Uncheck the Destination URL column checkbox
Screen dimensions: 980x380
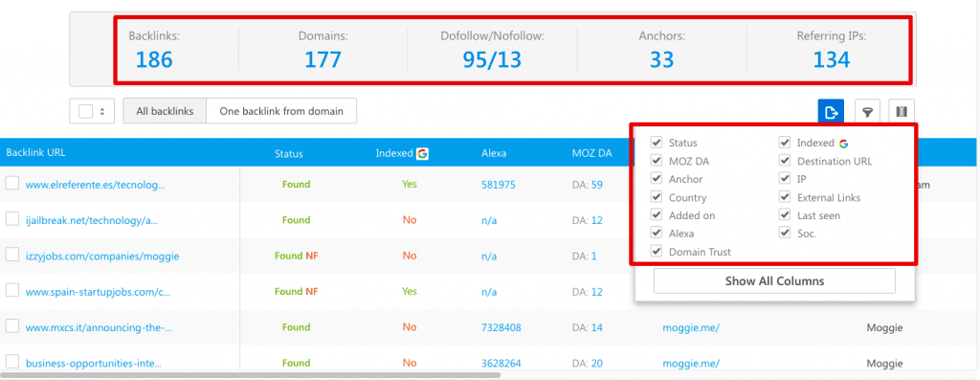785,161
